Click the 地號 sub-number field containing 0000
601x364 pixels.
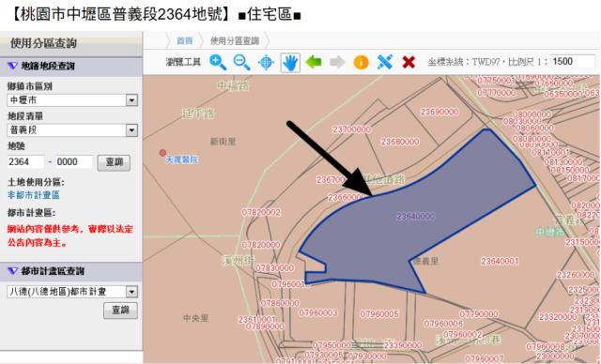tap(74, 162)
